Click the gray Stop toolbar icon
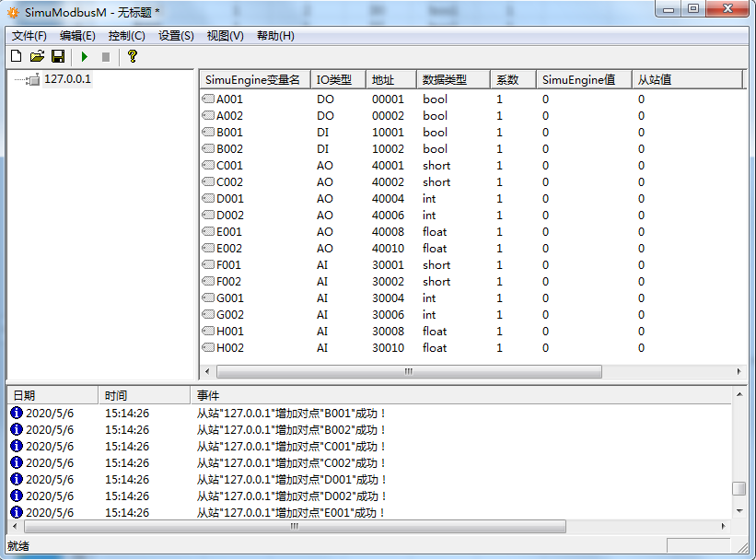 (x=106, y=57)
